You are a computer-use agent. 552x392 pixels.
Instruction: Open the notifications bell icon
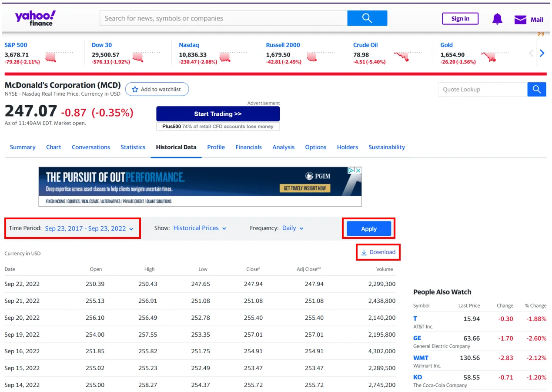[497, 19]
